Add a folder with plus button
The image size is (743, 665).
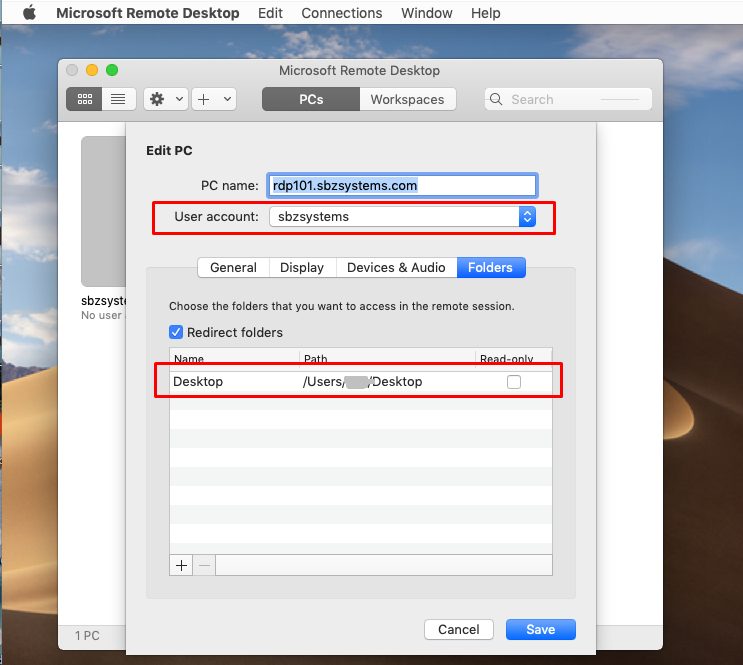pos(181,565)
